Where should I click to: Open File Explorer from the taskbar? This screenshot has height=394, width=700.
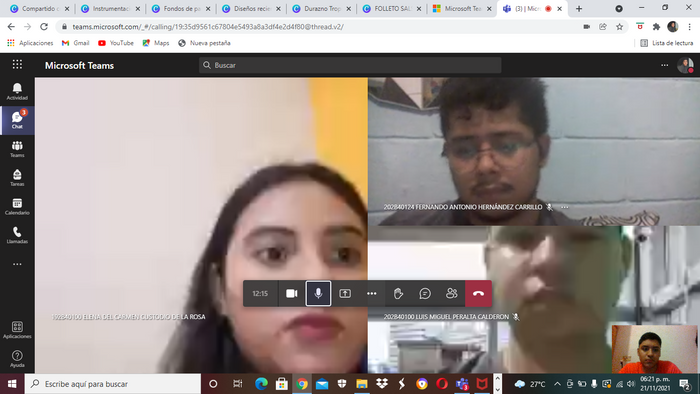pyautogui.click(x=362, y=384)
